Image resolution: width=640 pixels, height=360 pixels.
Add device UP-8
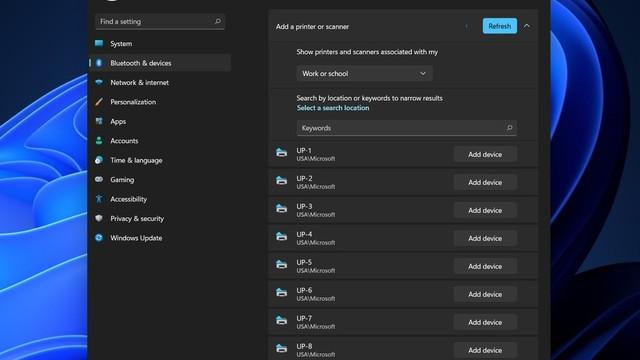(x=485, y=350)
